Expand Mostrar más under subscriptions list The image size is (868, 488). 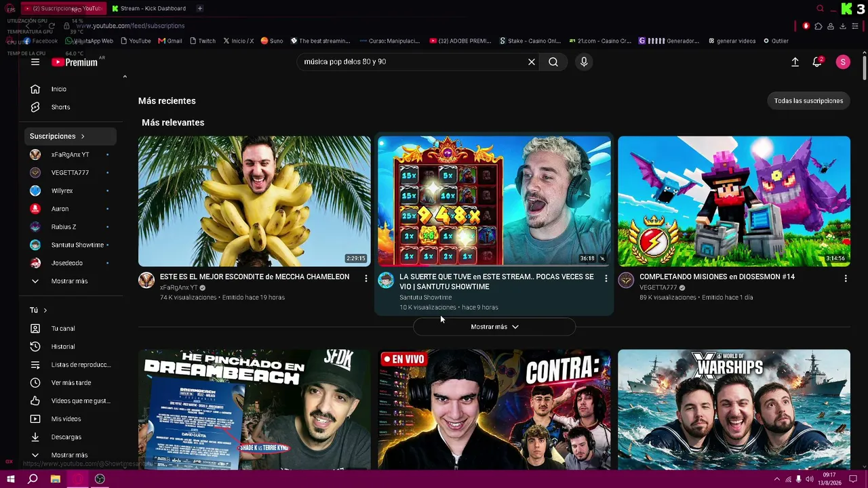(71, 281)
